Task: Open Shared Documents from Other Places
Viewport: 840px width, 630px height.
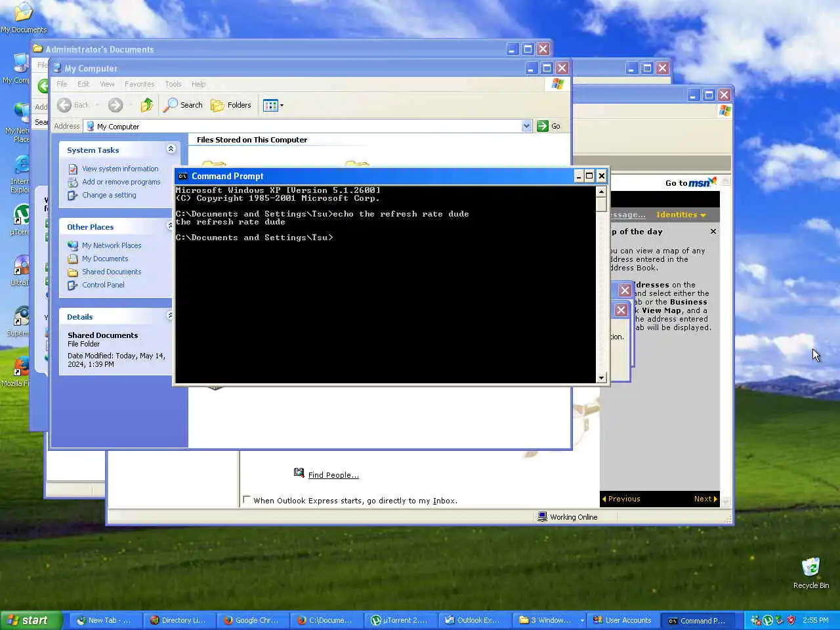Action: pyautogui.click(x=112, y=272)
